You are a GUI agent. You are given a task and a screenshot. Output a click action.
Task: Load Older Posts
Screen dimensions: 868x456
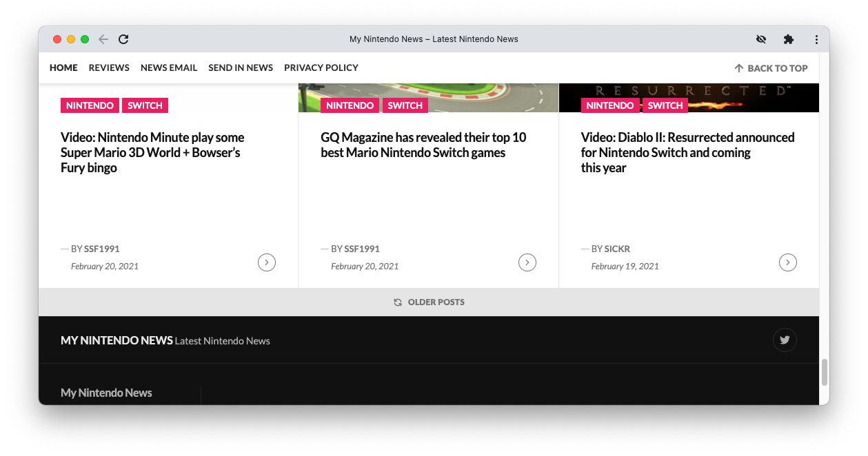(x=436, y=302)
